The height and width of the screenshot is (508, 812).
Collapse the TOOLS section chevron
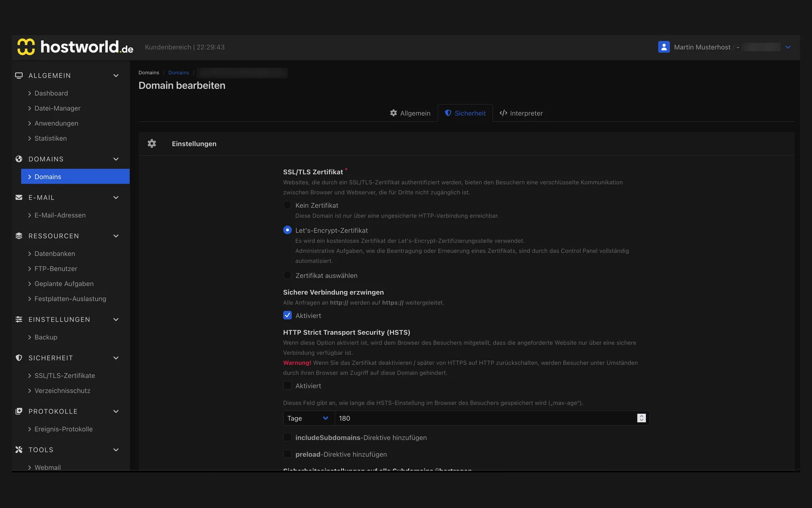(116, 450)
